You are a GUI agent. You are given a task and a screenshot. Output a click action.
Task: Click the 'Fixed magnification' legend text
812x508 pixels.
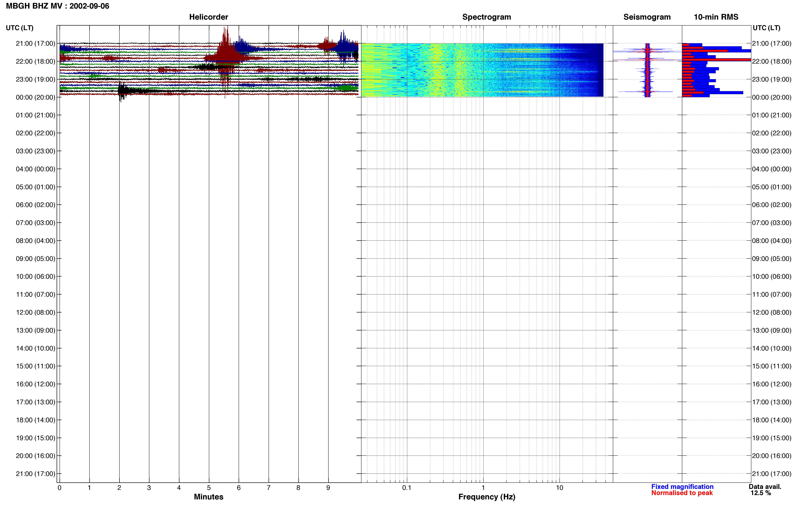682,486
